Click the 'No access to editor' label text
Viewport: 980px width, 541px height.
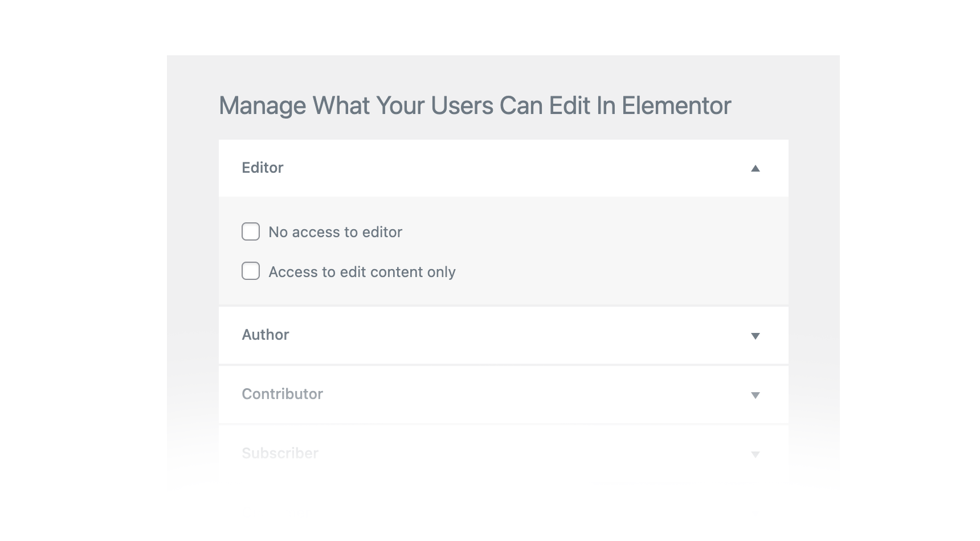click(x=336, y=232)
